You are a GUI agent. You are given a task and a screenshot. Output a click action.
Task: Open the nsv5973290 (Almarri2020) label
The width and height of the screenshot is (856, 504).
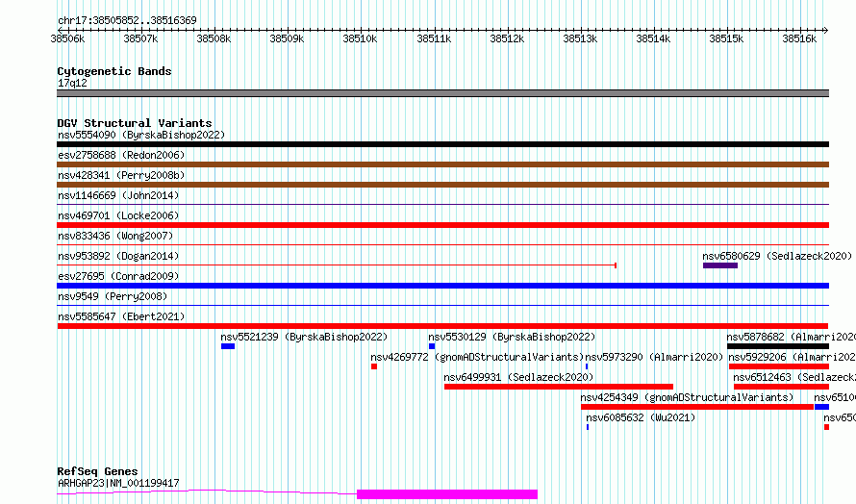tap(654, 357)
